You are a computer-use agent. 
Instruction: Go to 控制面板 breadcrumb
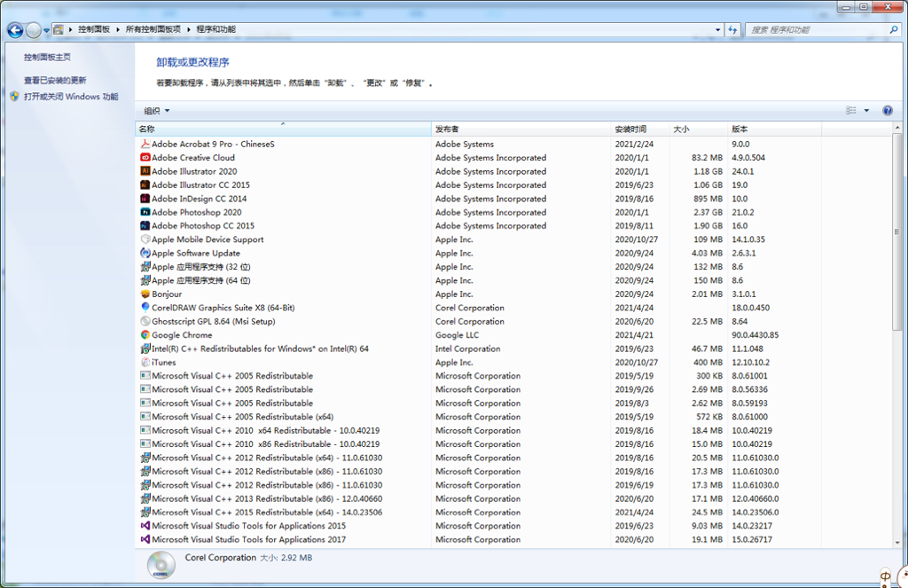pos(94,29)
